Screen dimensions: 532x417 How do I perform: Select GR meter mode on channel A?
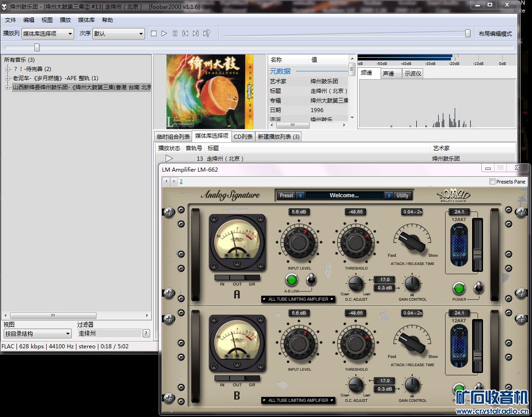(252, 277)
